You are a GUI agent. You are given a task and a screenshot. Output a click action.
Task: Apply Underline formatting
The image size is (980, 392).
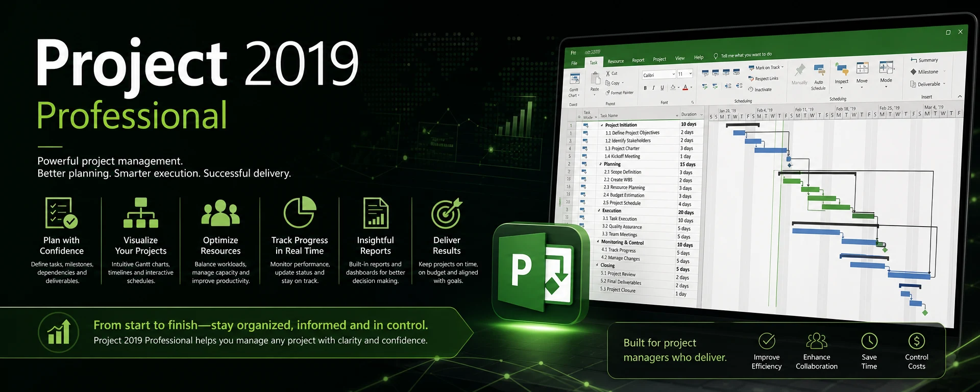point(662,88)
